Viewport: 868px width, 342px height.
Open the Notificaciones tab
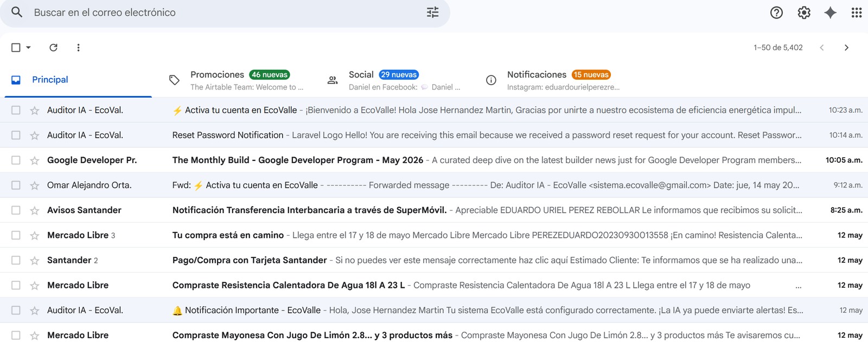point(553,80)
